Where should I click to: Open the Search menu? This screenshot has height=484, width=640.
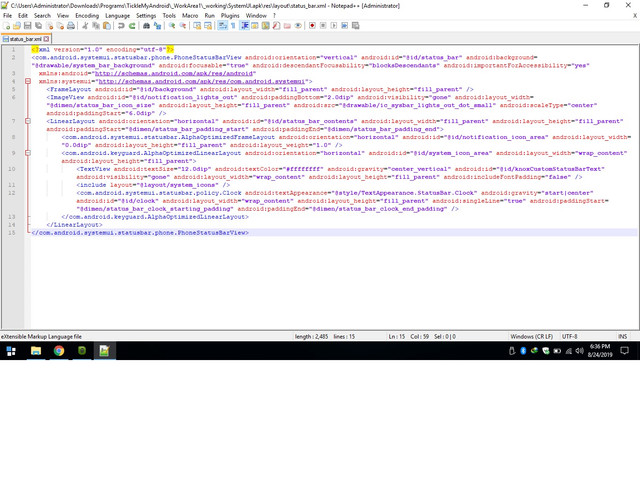[x=42, y=16]
